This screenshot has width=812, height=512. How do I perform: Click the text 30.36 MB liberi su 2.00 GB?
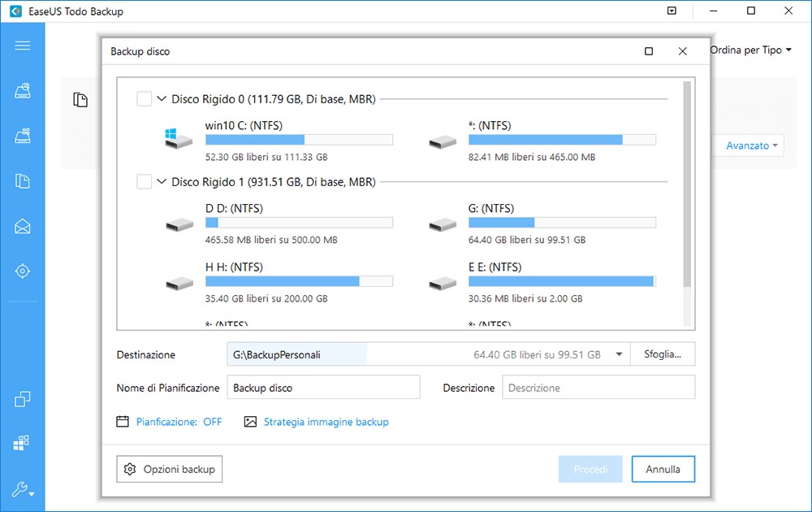pos(525,298)
